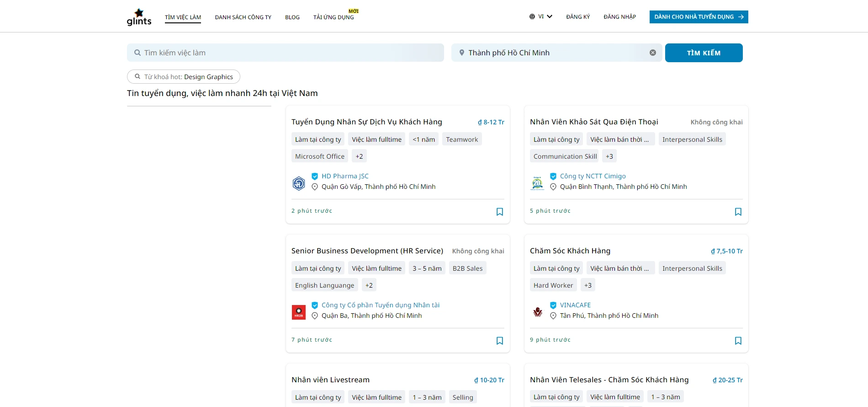Open Tuyển Dụng Nhân Sự Dịch Vụ Khách Hàng title
868x407 pixels.
(367, 122)
